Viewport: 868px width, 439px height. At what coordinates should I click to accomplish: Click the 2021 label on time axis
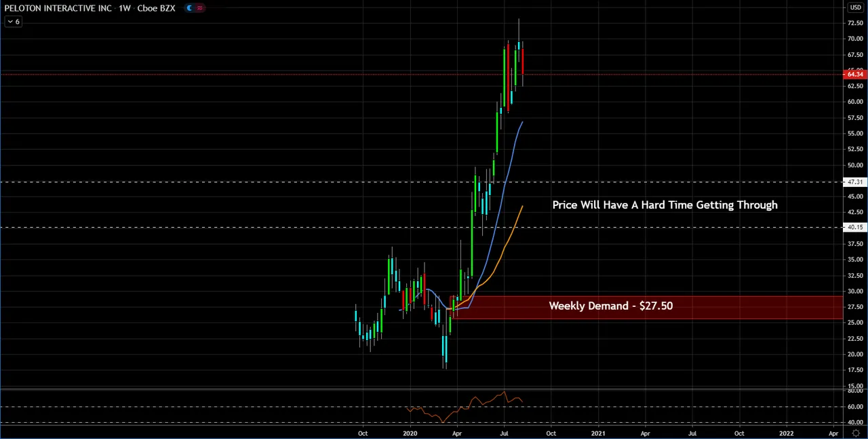(x=598, y=434)
